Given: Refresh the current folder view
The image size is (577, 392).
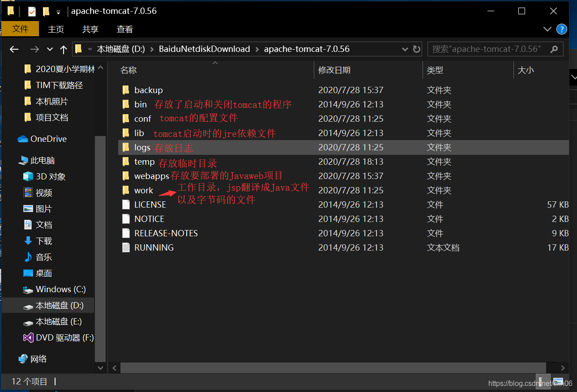Looking at the screenshot, I should [416, 49].
